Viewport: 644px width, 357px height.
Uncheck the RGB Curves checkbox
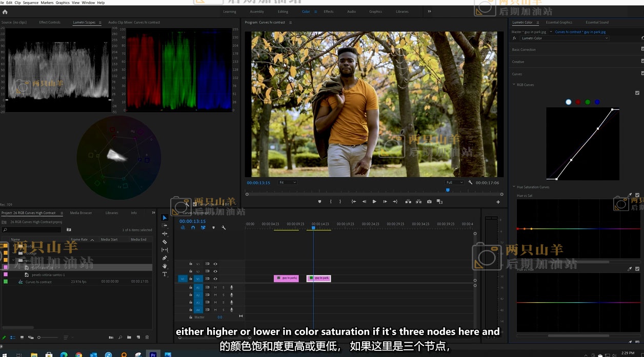(x=637, y=93)
